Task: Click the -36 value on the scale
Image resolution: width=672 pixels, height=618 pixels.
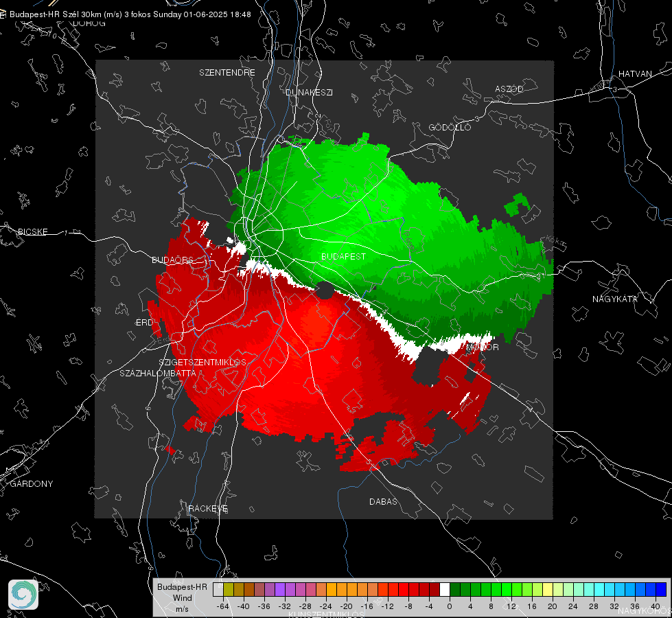Action: (264, 607)
